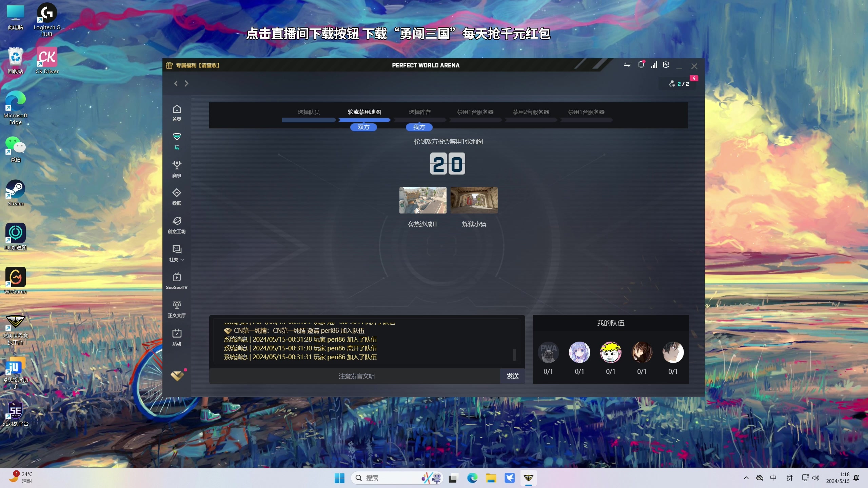
Task: Open the 活动 events icon
Action: (x=177, y=338)
